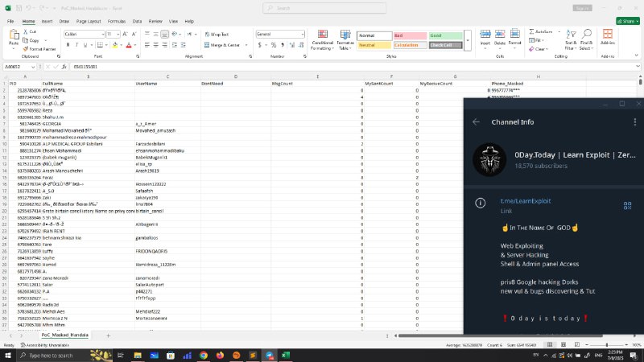The height and width of the screenshot is (362, 644).
Task: Toggle Bold formatting
Action: click(x=68, y=45)
